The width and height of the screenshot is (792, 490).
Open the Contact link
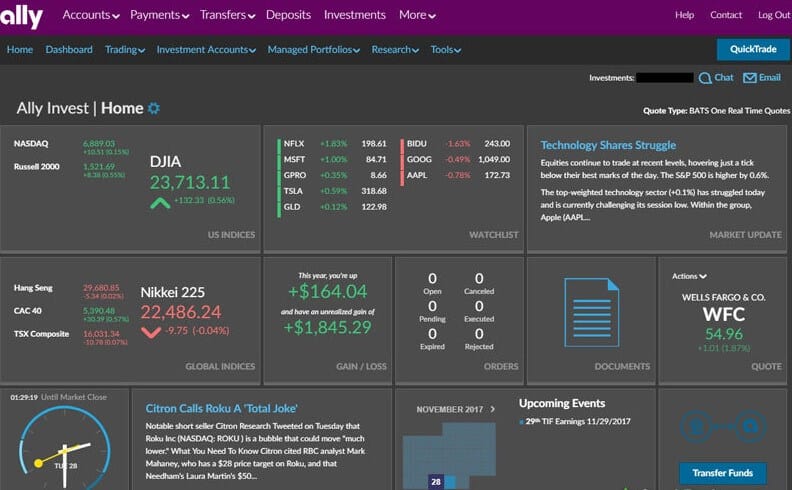pyautogui.click(x=726, y=15)
